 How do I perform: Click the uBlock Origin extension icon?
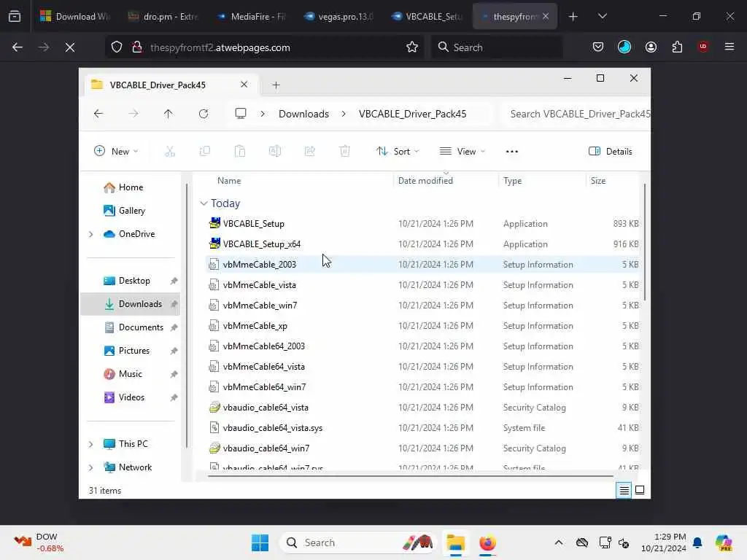[x=703, y=47]
